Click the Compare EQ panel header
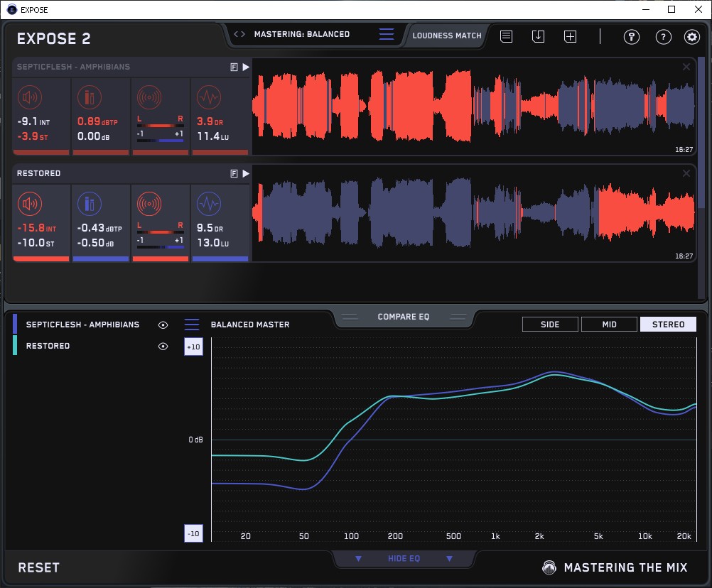The image size is (712, 588). point(404,317)
